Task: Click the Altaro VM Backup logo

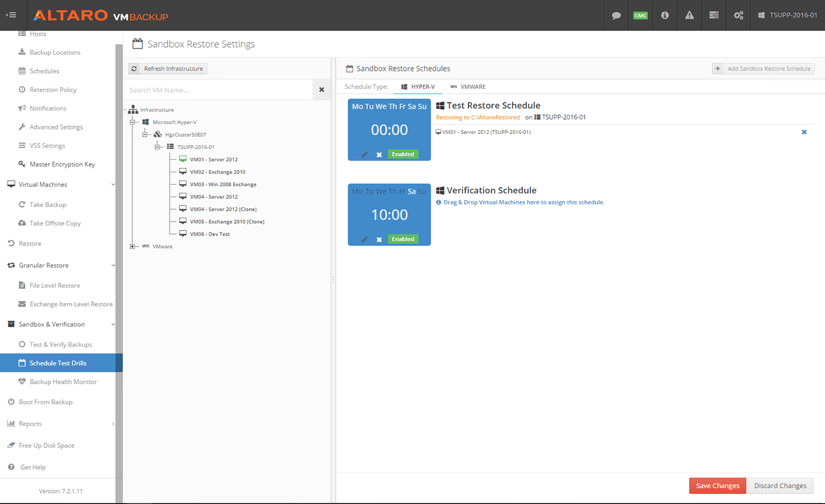Action: tap(100, 15)
